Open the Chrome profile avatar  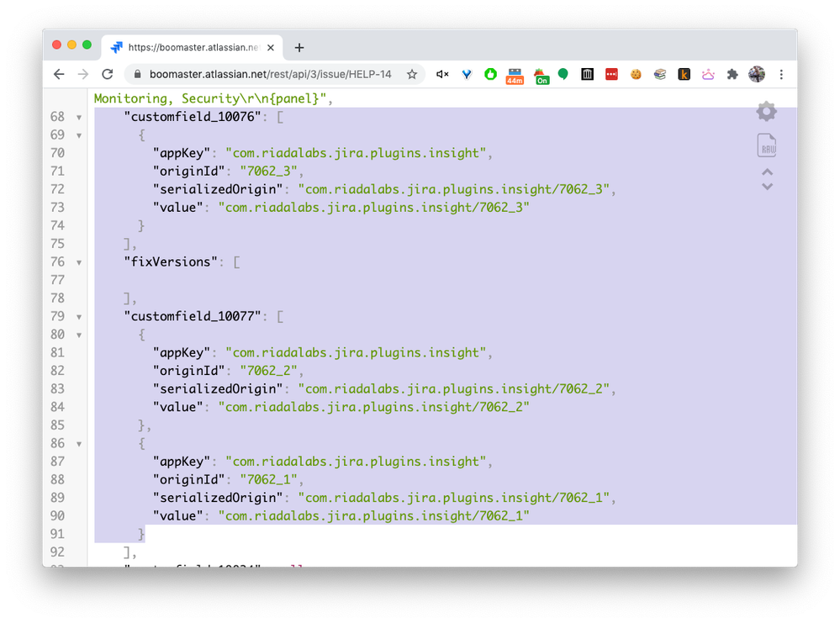757,74
